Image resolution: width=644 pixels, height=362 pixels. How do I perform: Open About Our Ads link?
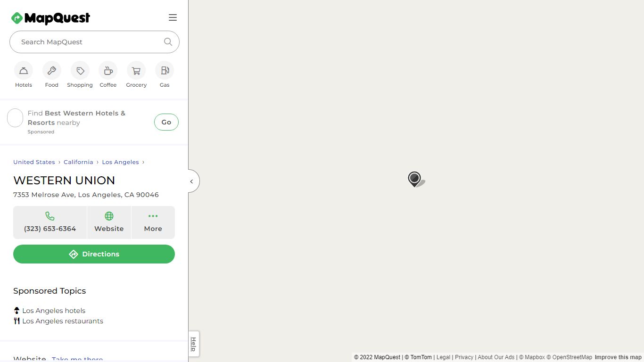pyautogui.click(x=496, y=357)
